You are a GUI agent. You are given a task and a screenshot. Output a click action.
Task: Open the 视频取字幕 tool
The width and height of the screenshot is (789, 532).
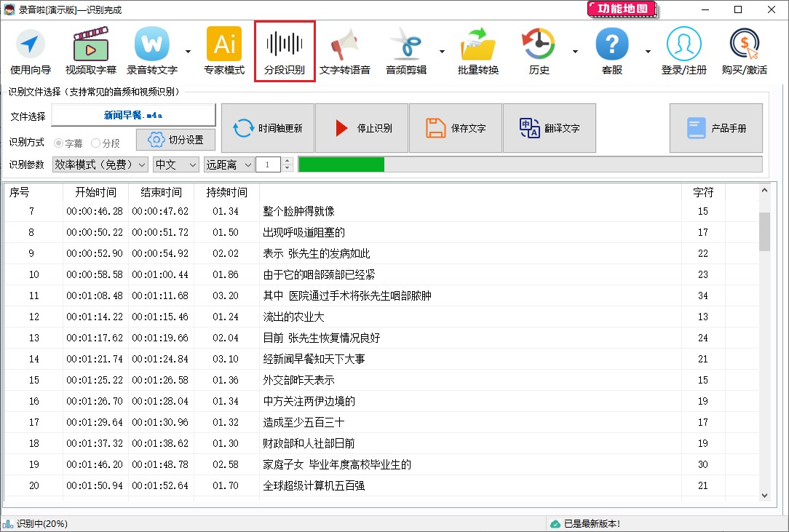pos(91,49)
